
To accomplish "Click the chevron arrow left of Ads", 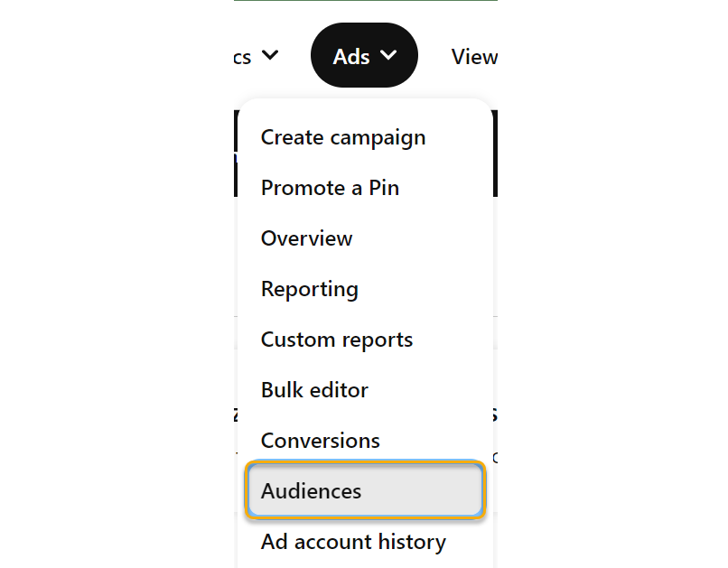I will (269, 56).
